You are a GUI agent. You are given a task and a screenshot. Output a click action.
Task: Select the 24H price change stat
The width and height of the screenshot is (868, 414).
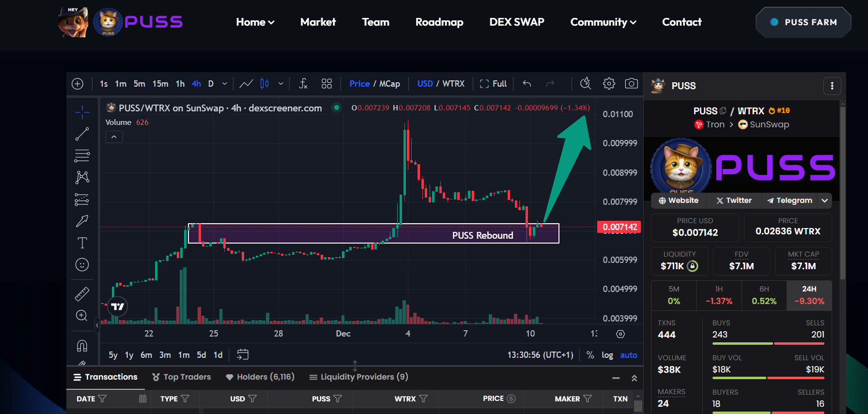[809, 295]
